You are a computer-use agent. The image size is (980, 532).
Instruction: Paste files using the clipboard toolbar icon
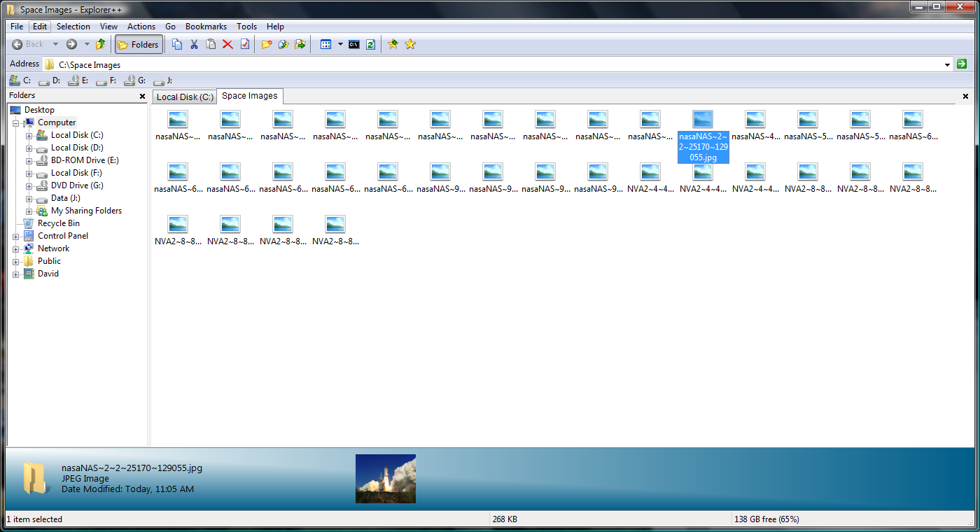tap(211, 44)
